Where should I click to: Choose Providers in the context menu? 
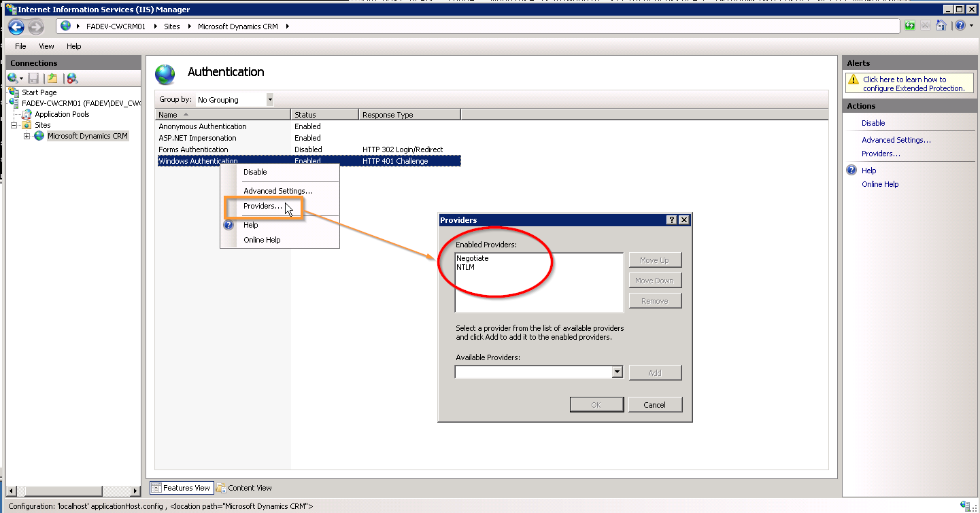pos(263,206)
